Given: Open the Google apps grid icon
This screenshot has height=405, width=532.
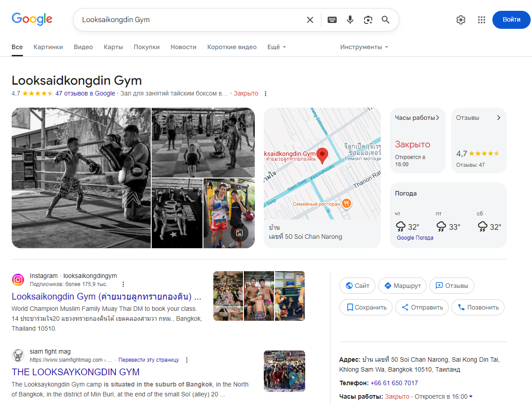Looking at the screenshot, I should click(x=482, y=20).
